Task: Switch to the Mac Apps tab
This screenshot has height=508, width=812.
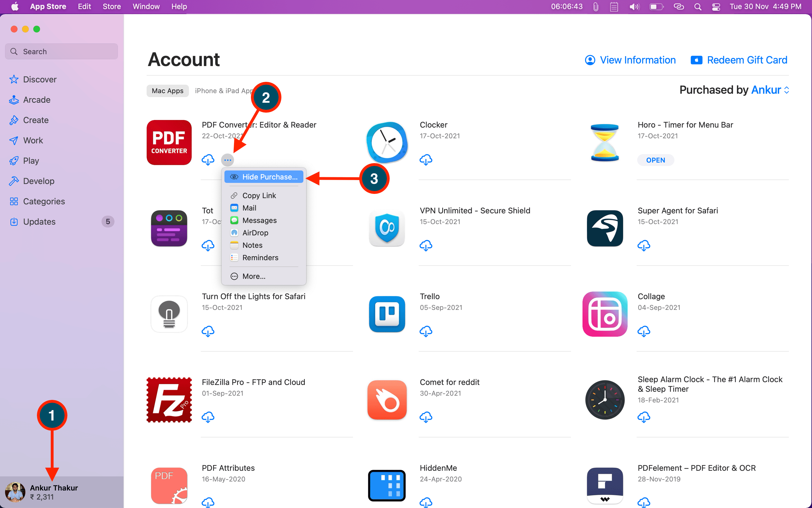Action: tap(167, 91)
